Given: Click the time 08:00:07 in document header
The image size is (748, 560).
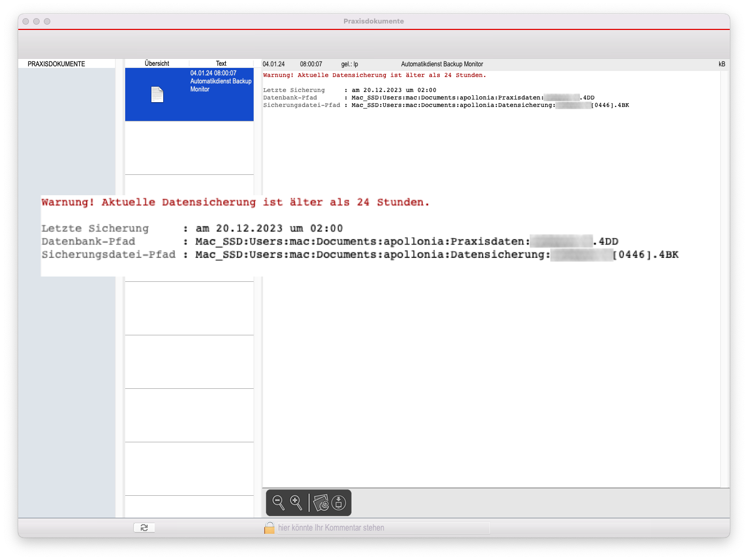Looking at the screenshot, I should click(x=311, y=64).
